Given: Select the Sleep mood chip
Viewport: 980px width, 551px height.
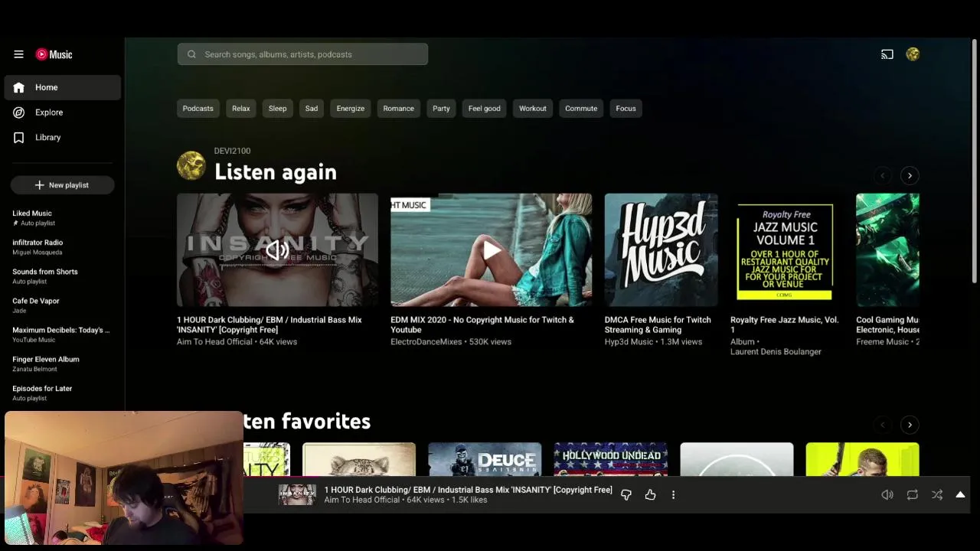Looking at the screenshot, I should (x=277, y=108).
